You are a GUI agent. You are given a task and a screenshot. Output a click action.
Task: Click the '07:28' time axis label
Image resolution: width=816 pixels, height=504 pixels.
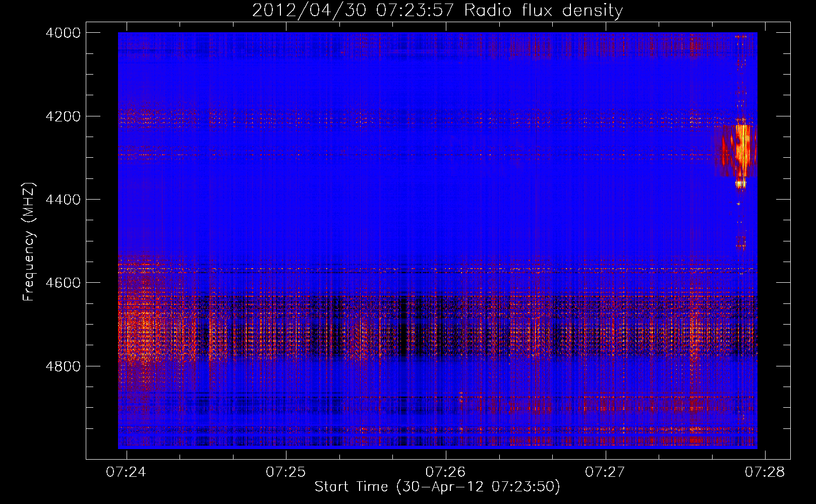point(765,472)
